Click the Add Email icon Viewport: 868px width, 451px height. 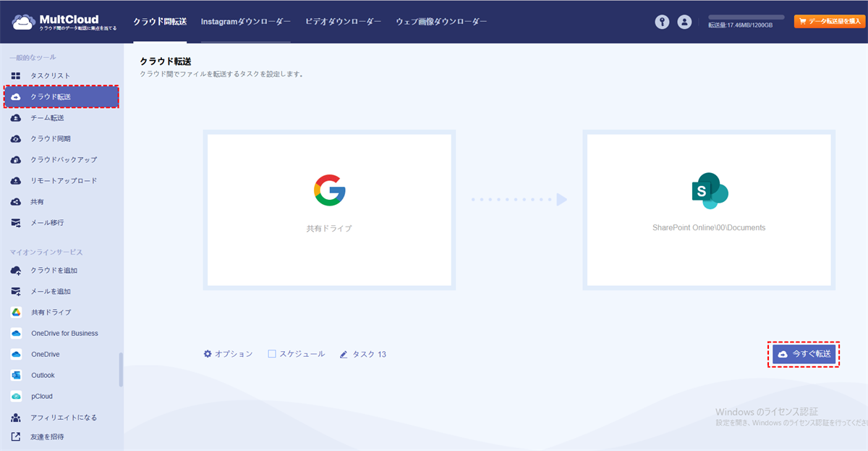point(16,291)
